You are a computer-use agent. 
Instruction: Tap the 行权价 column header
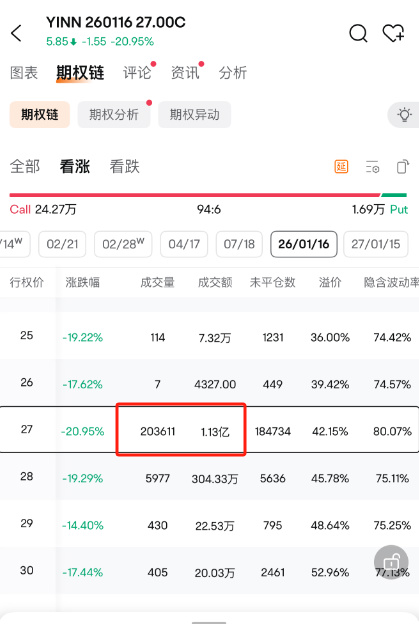pos(27,282)
